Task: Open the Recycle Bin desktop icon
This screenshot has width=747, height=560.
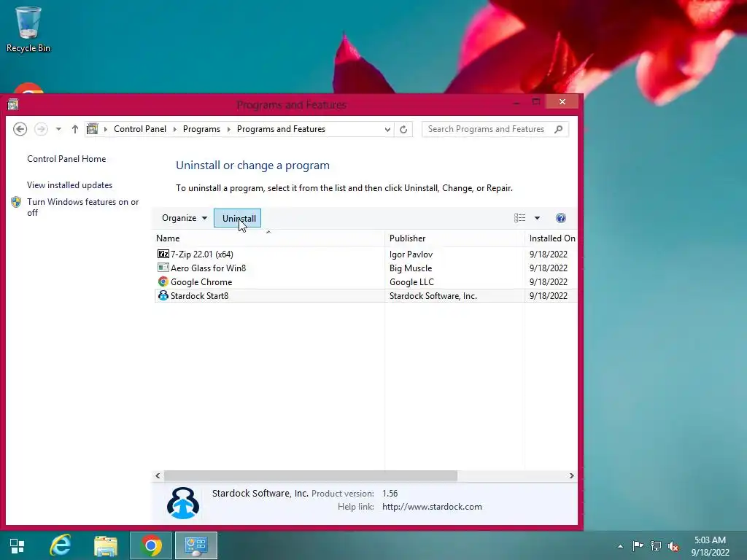Action: (28, 29)
